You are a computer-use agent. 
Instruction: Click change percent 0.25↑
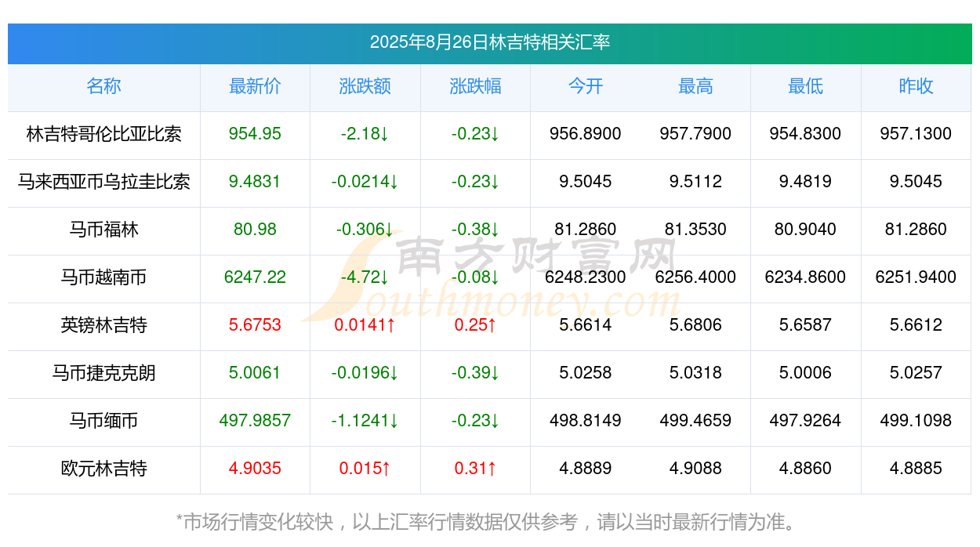tap(475, 325)
